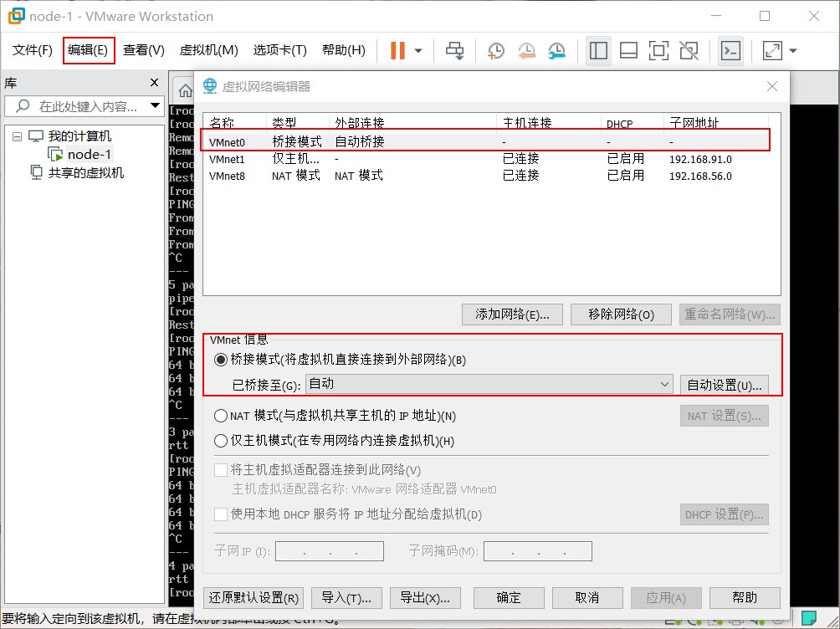Take a snapshot using the clock-plus icon
840x629 pixels.
pos(495,51)
